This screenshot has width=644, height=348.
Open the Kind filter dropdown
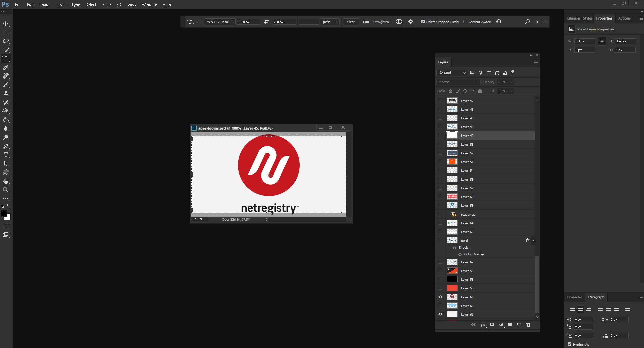tap(452, 73)
